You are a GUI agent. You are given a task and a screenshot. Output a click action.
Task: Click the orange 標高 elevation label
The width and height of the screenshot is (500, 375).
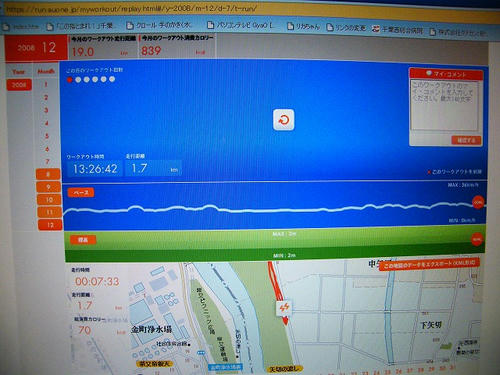tap(83, 240)
